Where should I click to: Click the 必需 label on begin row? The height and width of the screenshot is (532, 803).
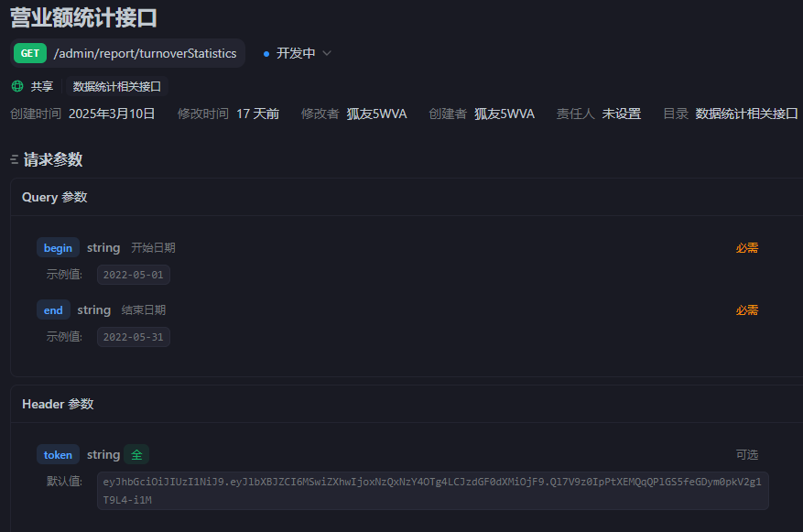coord(746,248)
